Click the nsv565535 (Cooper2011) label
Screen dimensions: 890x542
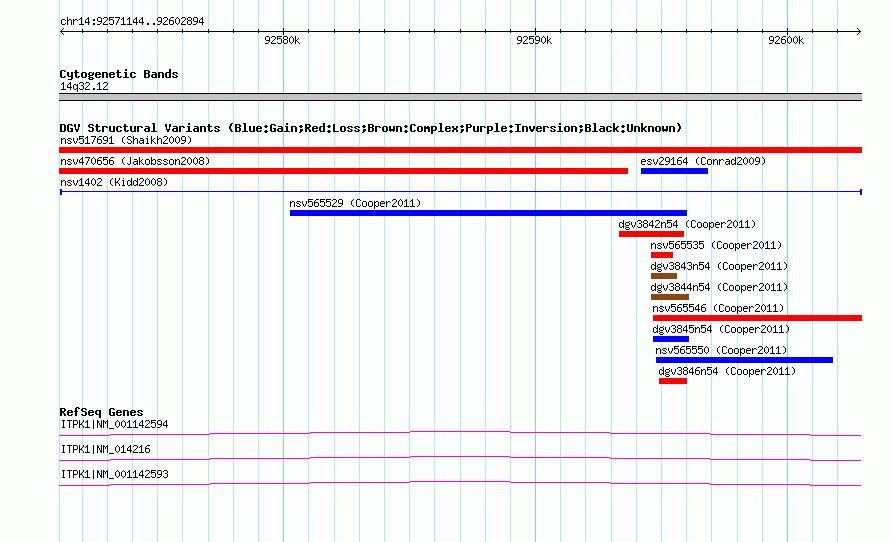point(716,245)
